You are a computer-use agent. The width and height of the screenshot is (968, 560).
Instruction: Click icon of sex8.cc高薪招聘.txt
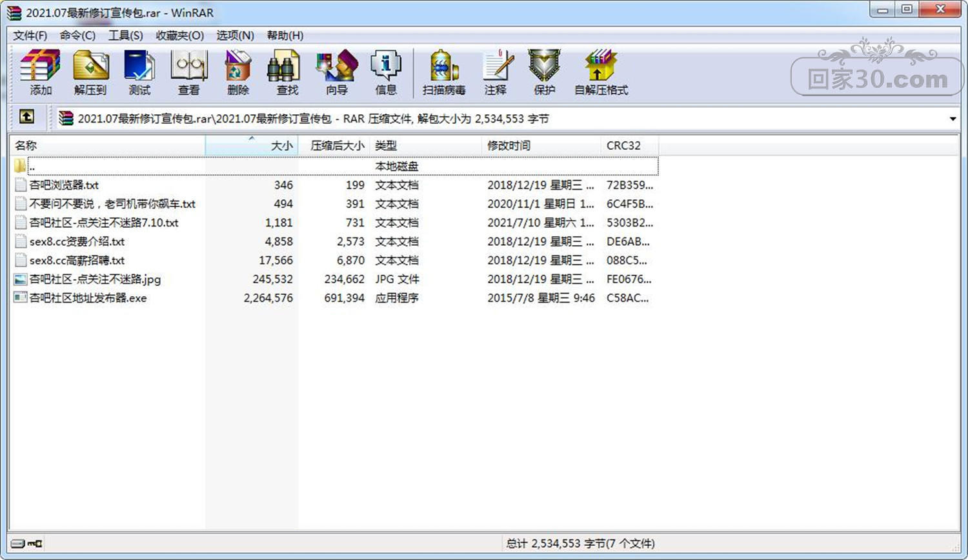click(21, 260)
